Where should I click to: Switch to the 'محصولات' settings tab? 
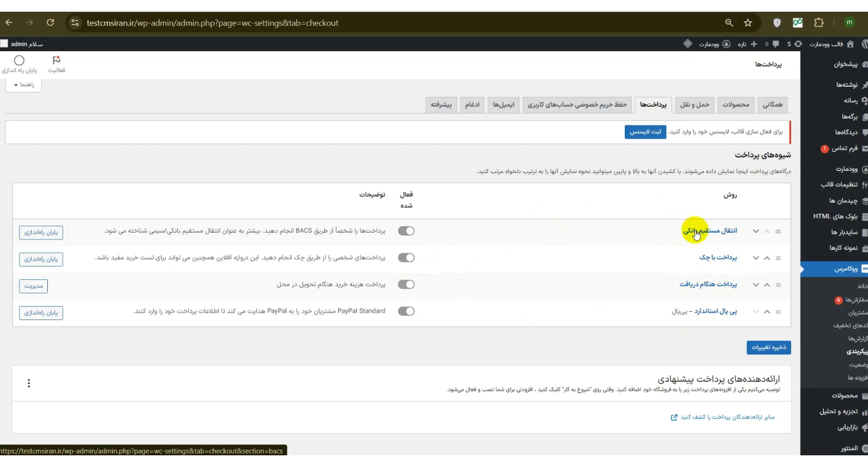[x=735, y=105]
